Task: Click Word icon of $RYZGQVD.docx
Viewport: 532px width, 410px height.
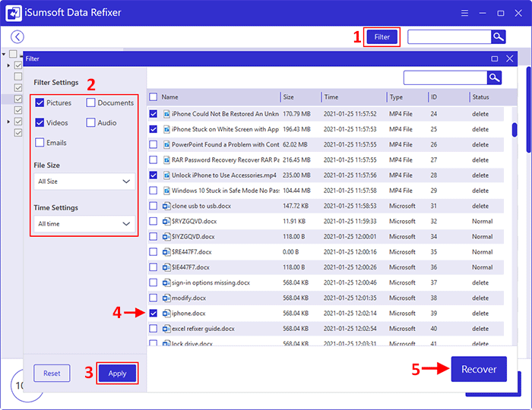Action: 166,221
